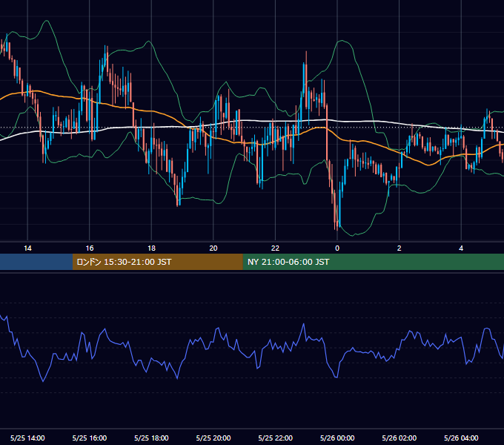Click the 22 hour label on upper axis
The height and width of the screenshot is (445, 504).
(x=275, y=248)
